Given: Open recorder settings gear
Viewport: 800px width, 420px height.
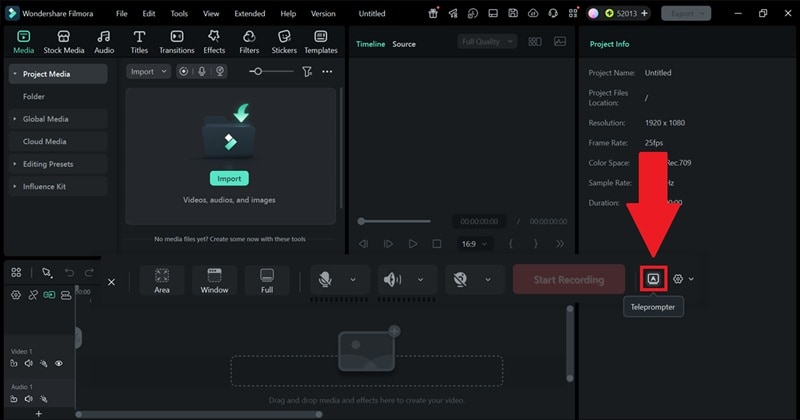Looking at the screenshot, I should point(678,279).
